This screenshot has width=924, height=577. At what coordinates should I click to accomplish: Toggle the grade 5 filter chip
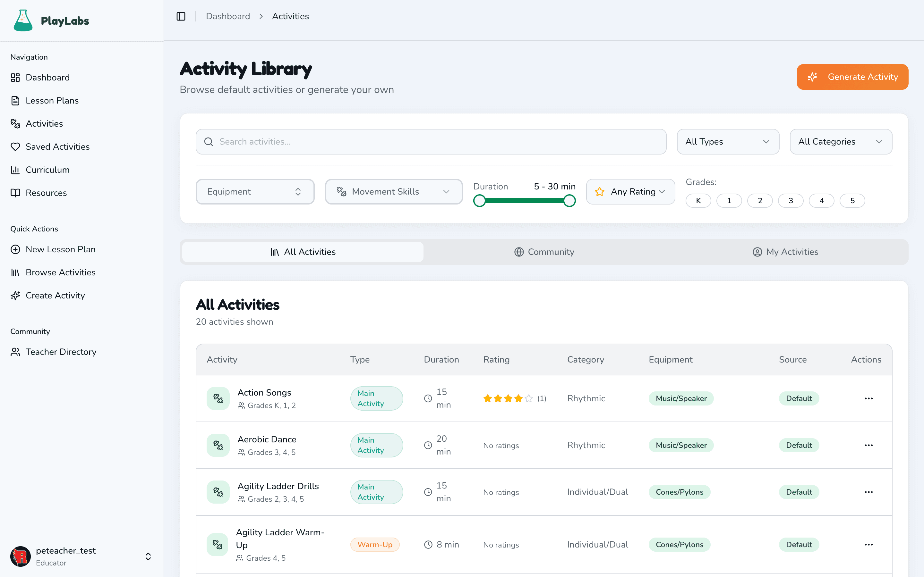[852, 200]
